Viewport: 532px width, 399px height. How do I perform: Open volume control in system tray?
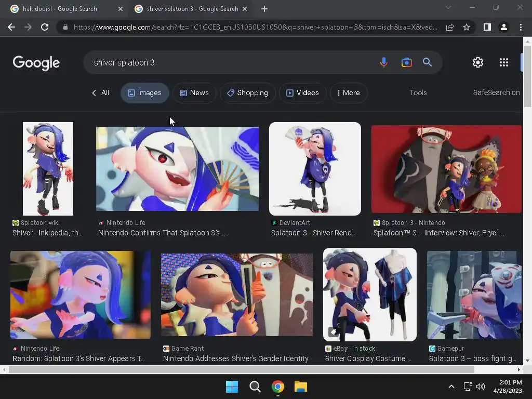[x=481, y=387]
